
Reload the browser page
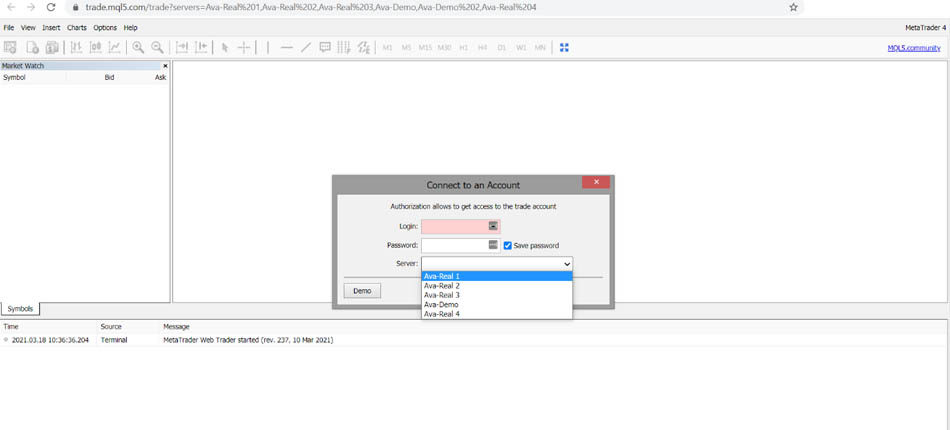(x=51, y=7)
